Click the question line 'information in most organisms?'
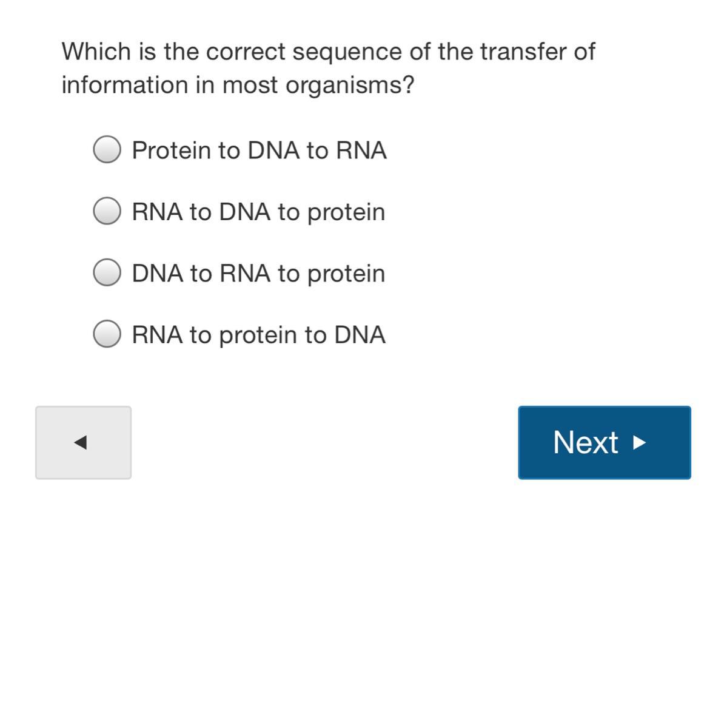 pos(238,85)
